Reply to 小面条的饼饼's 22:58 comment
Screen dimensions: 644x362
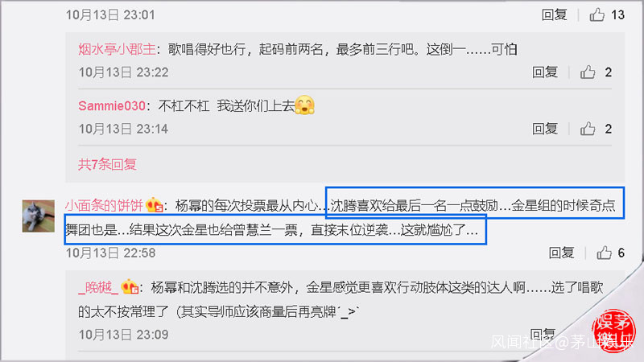tap(561, 253)
